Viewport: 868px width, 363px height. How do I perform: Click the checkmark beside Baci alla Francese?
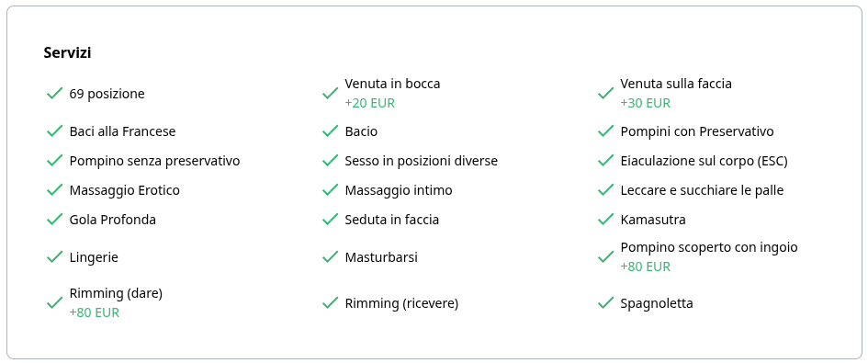coord(54,131)
